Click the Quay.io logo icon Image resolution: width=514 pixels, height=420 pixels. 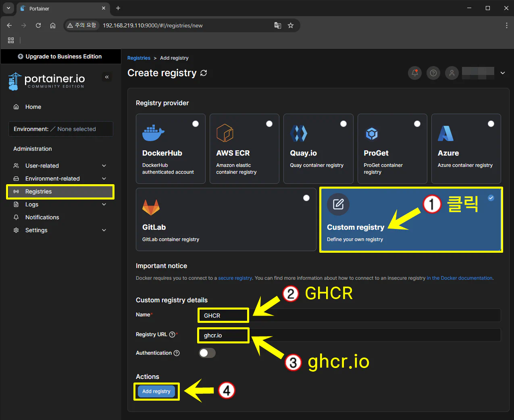299,133
